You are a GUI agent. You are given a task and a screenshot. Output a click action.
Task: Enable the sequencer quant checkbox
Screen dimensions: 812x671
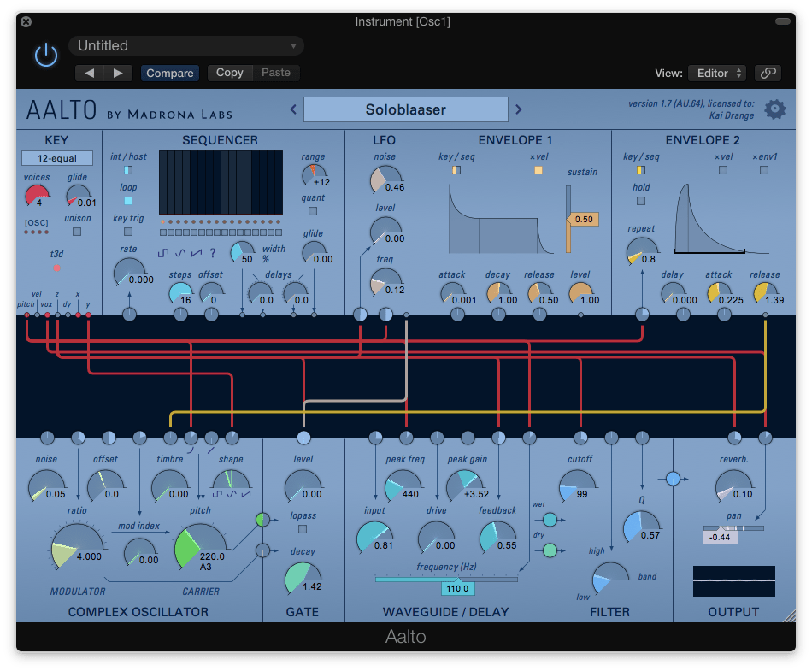[x=313, y=211]
